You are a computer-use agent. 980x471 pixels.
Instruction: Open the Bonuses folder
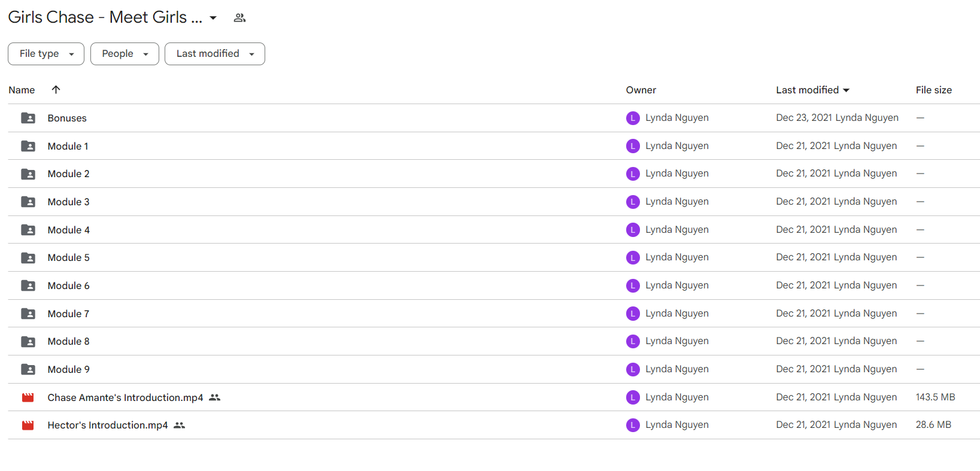[x=67, y=118]
